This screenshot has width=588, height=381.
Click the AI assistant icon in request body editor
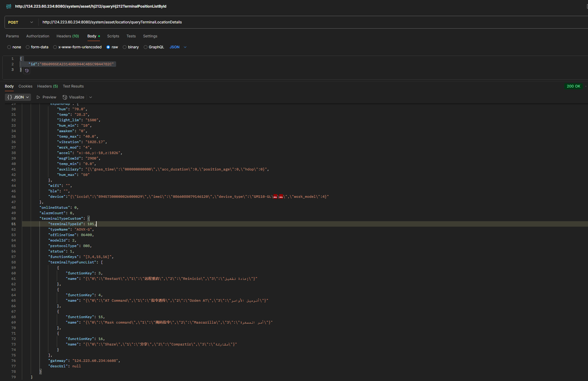[27, 70]
